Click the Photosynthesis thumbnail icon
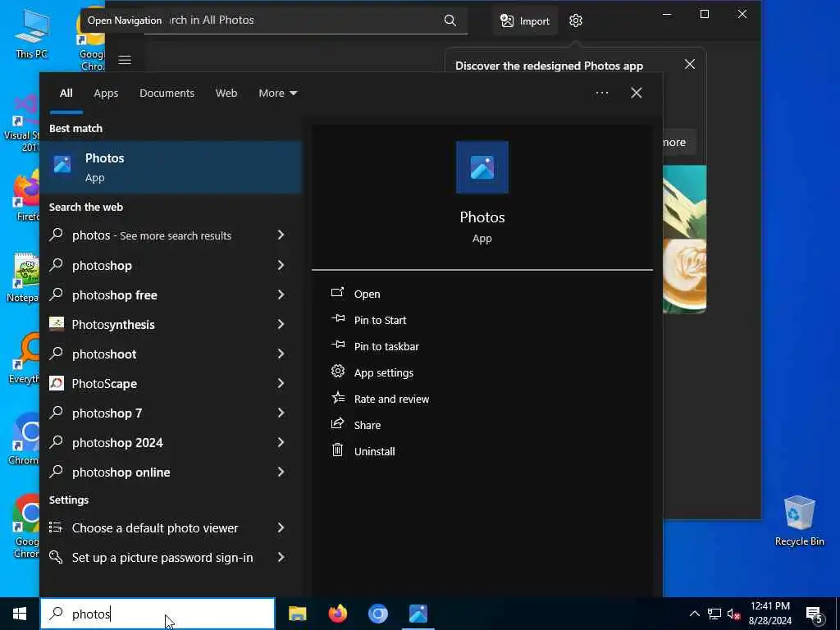The image size is (840, 630). (x=57, y=323)
